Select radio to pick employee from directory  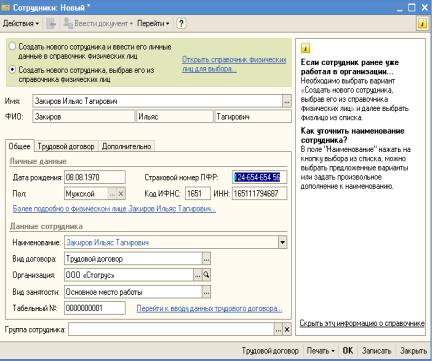click(12, 70)
